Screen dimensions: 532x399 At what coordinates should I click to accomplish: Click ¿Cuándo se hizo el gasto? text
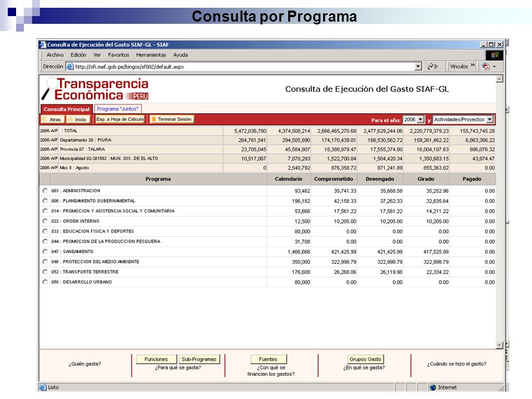pyautogui.click(x=457, y=364)
